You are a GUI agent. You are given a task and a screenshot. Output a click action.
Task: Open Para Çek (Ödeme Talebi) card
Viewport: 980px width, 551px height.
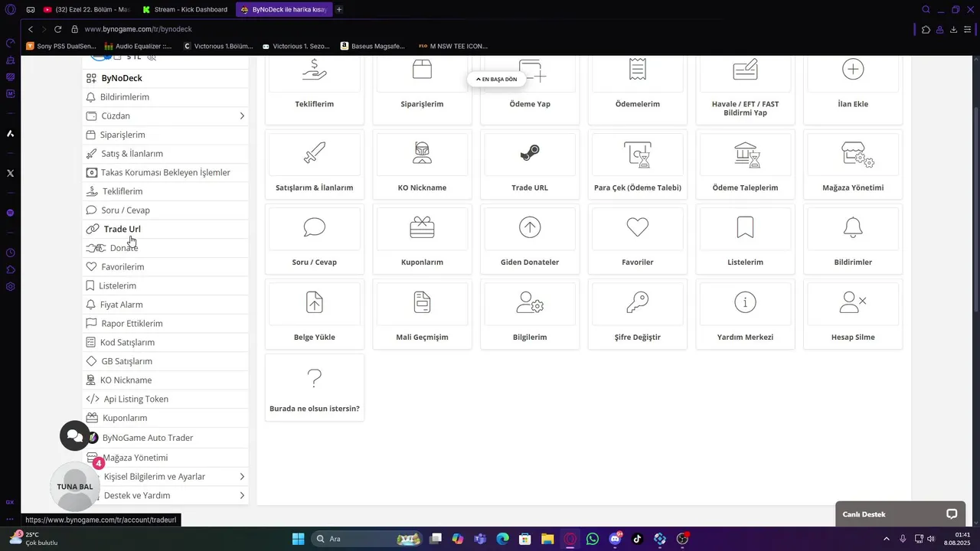click(x=638, y=164)
